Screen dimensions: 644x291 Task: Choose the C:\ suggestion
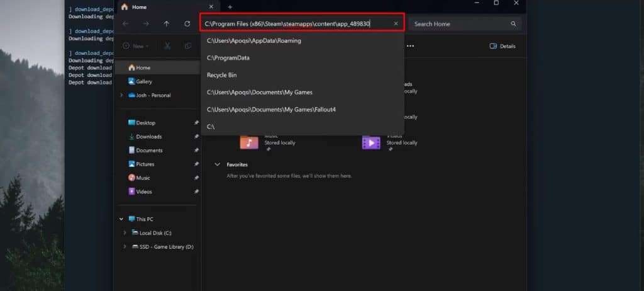[303, 127]
